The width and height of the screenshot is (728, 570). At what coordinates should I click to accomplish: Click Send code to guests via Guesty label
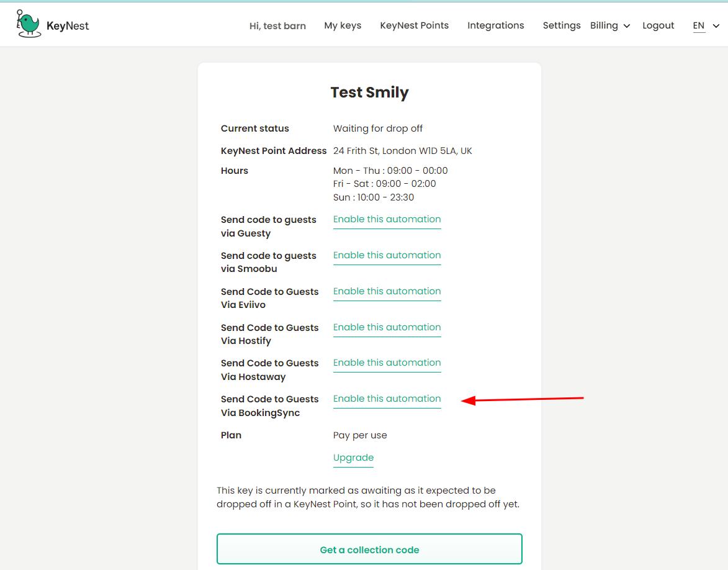tap(268, 227)
